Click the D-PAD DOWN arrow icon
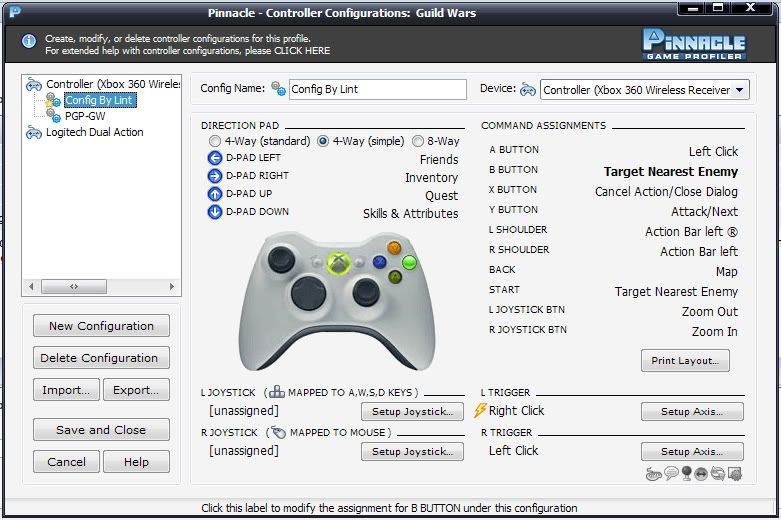 pos(215,212)
